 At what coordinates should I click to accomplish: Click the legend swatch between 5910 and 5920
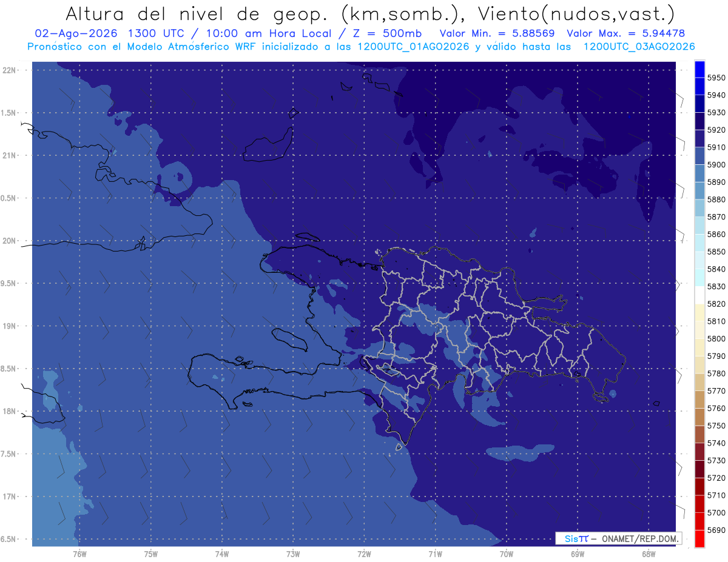point(699,138)
